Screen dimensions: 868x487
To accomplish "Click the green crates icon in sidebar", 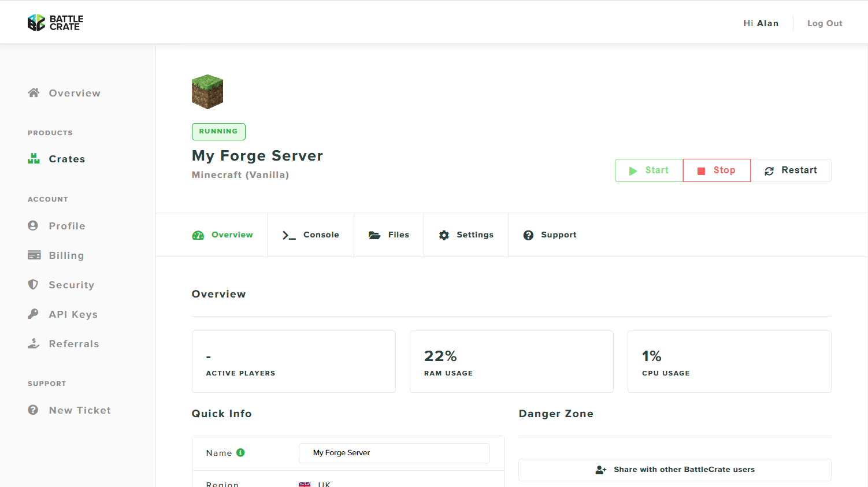I will coord(34,158).
